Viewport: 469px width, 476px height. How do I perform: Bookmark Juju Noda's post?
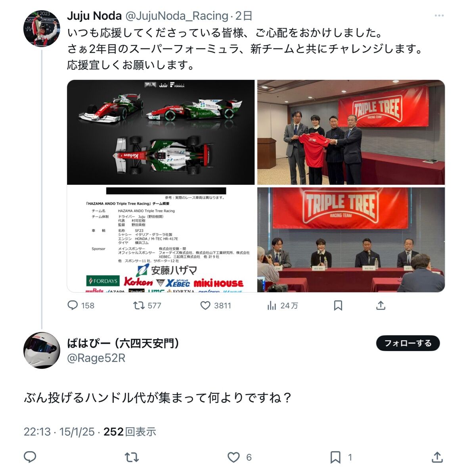338,305
